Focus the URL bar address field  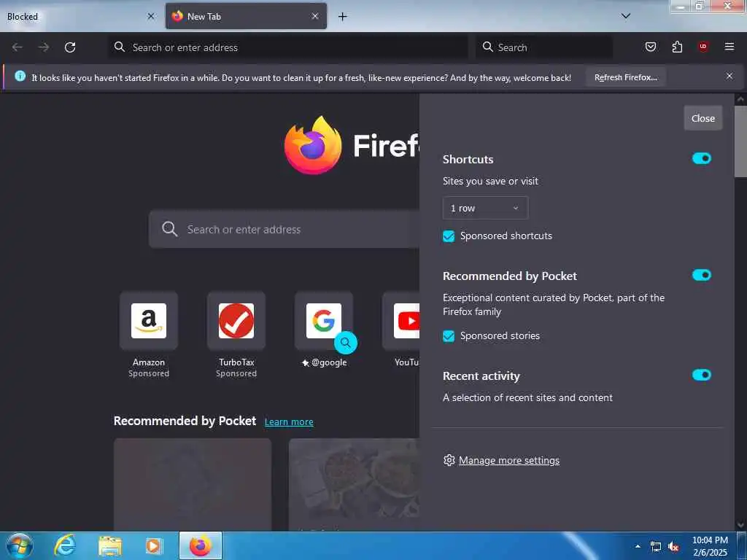[x=288, y=47]
